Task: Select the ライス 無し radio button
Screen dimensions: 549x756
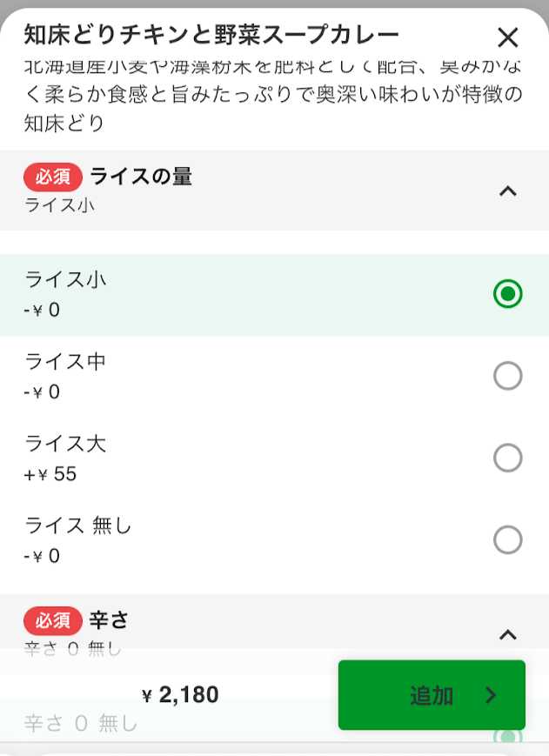Action: click(x=508, y=540)
